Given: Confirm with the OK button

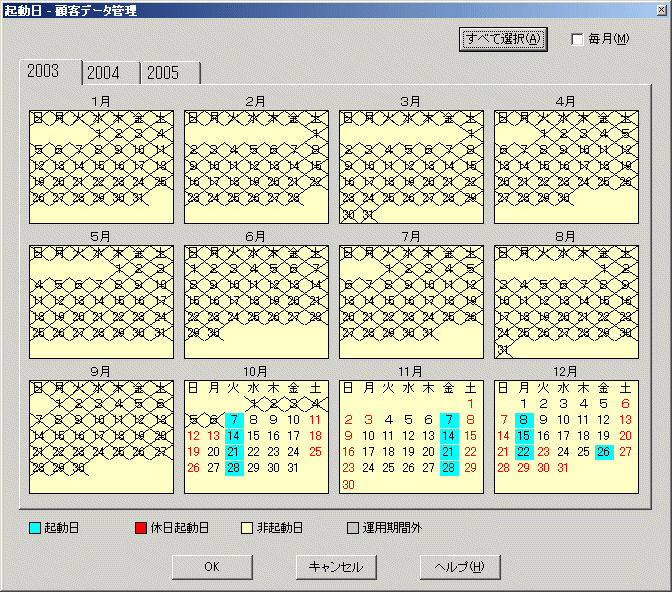Looking at the screenshot, I should (212, 567).
